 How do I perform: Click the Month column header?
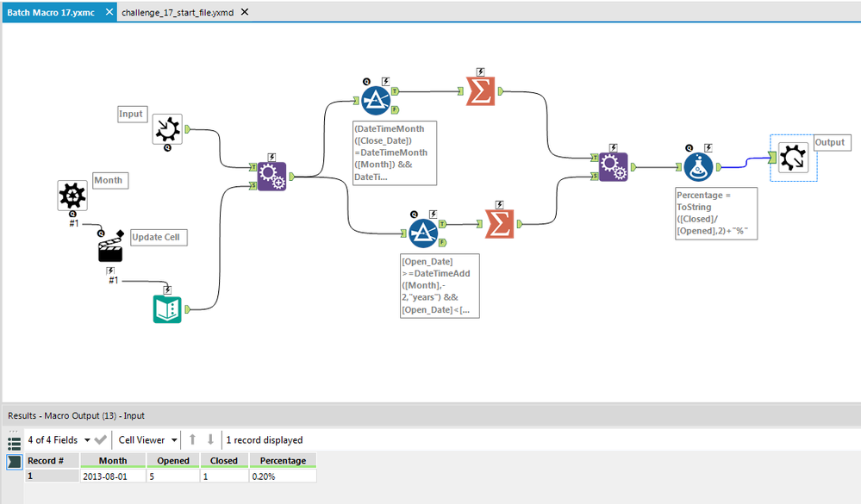point(113,461)
